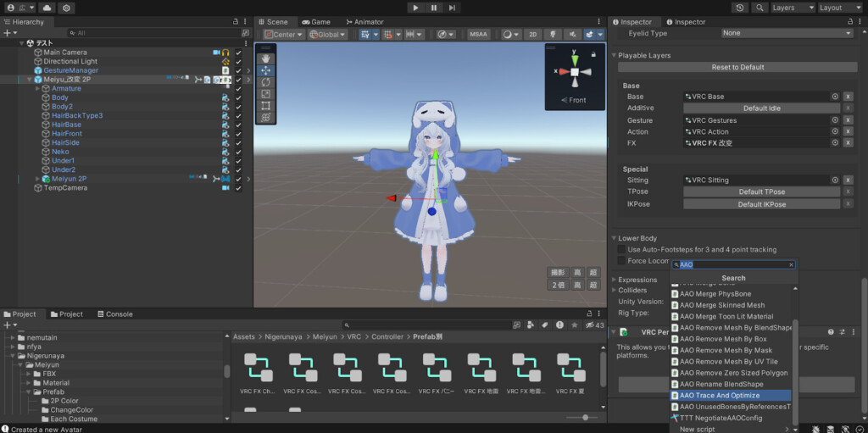Image resolution: width=868 pixels, height=433 pixels.
Task: Toggle Neko active checkbox
Action: point(238,152)
